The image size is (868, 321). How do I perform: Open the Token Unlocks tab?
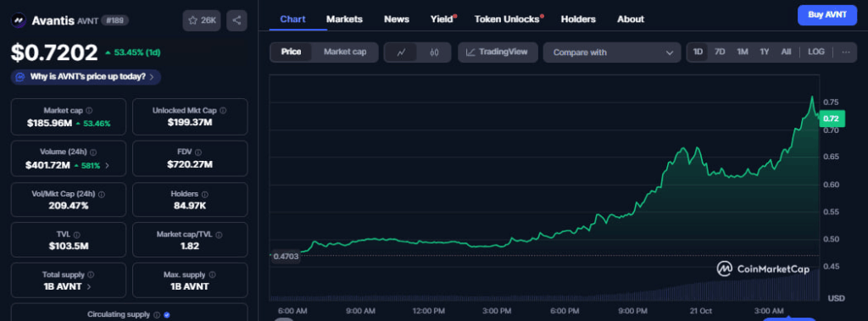point(507,19)
